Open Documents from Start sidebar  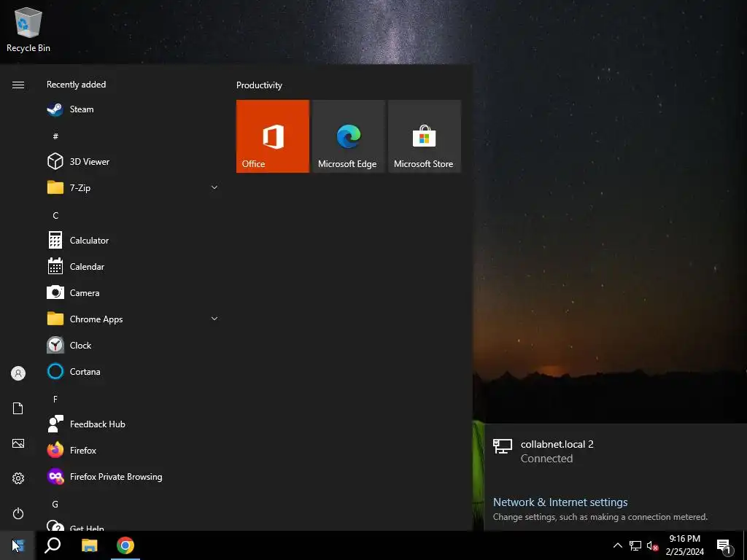[x=18, y=408]
